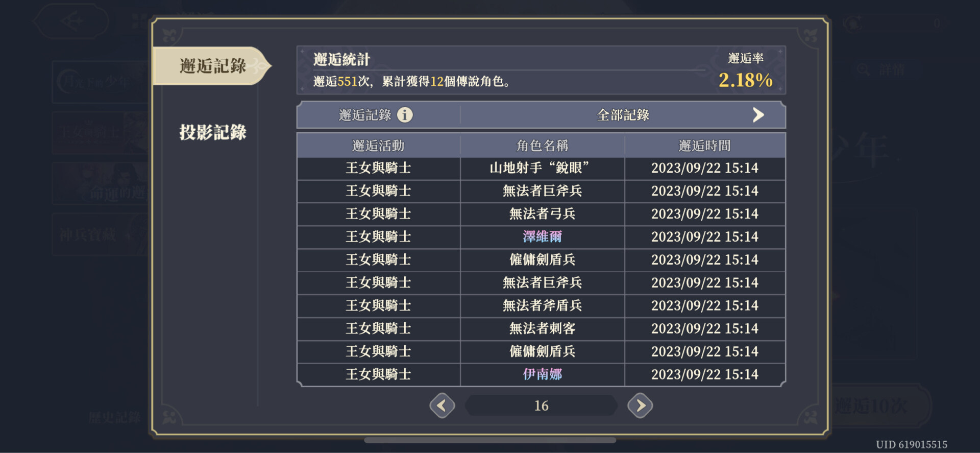Switch to the 邂逅記錄 tab

(212, 66)
